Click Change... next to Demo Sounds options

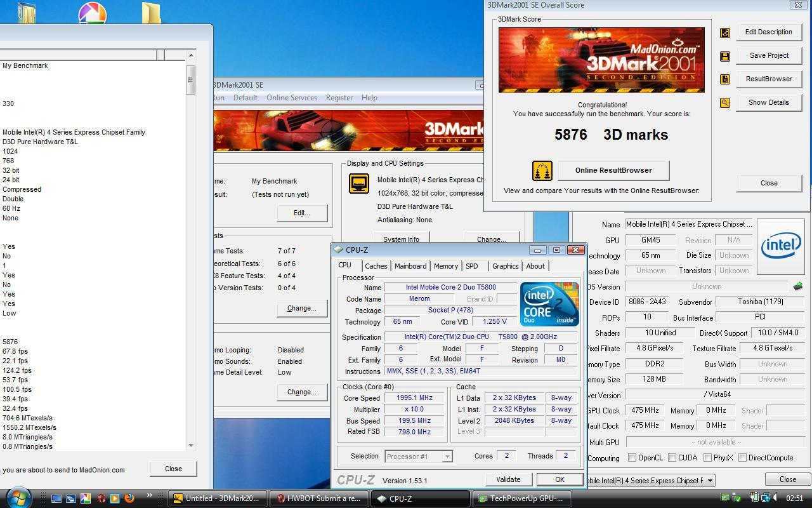(302, 392)
